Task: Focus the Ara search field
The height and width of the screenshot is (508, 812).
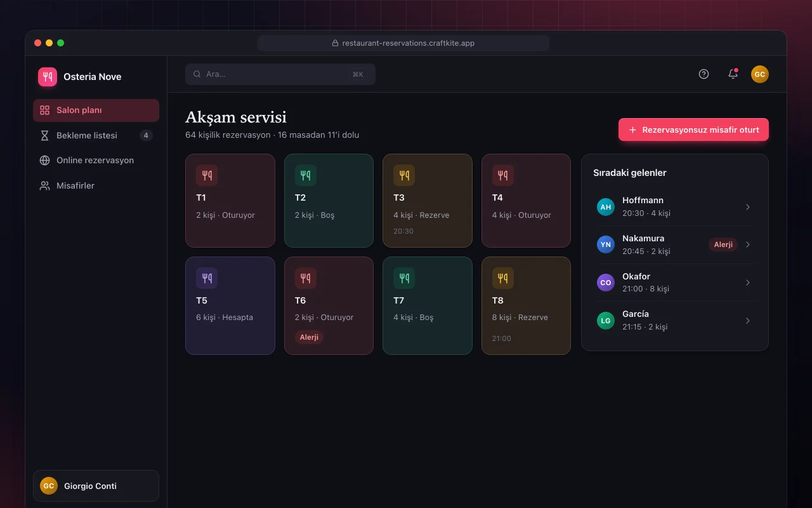Action: point(280,74)
